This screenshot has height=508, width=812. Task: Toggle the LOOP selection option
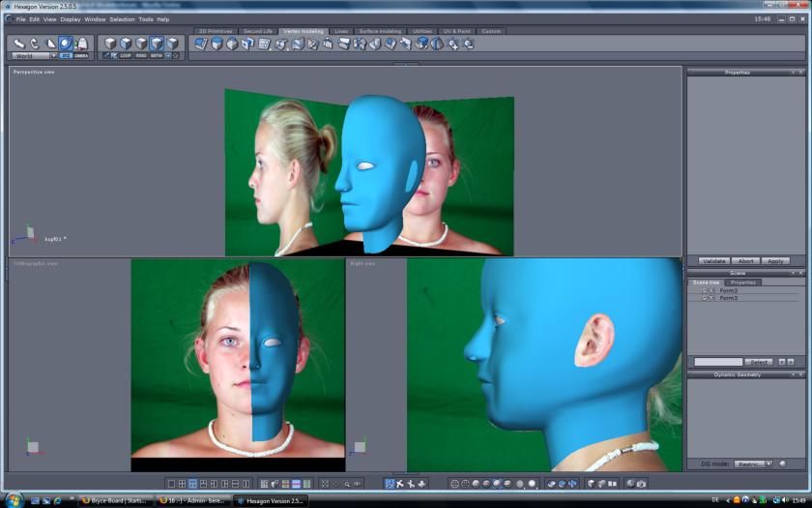point(126,55)
